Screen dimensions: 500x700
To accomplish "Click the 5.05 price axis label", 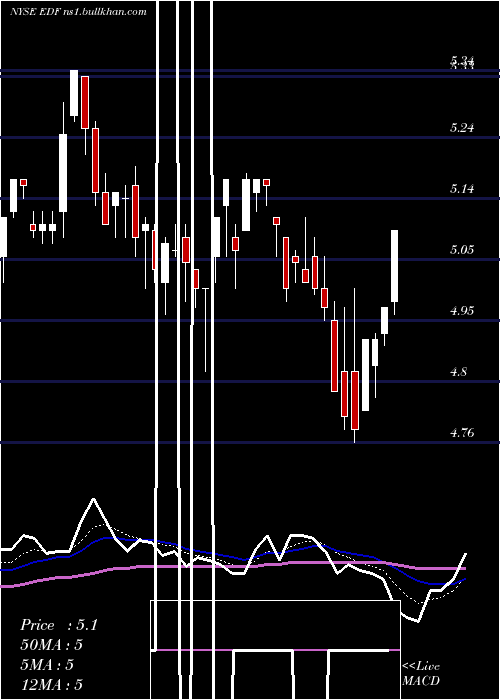I will 462,250.
